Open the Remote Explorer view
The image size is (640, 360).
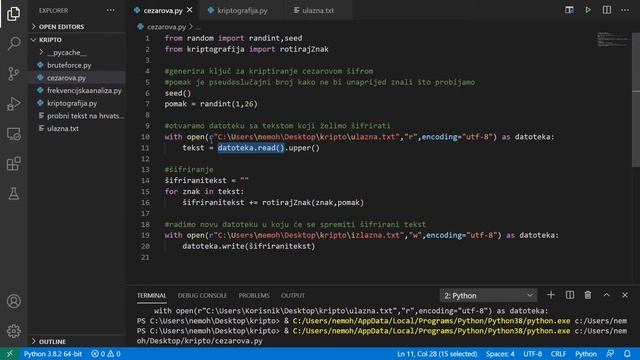(13, 134)
